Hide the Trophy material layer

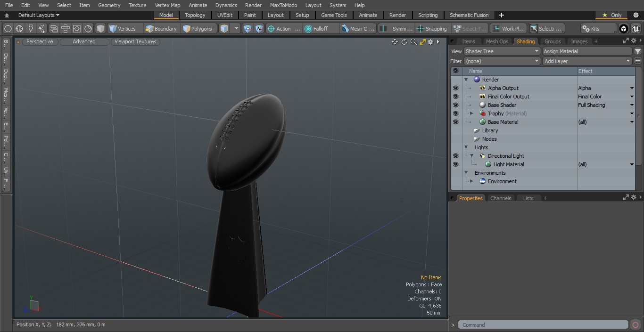pos(455,113)
